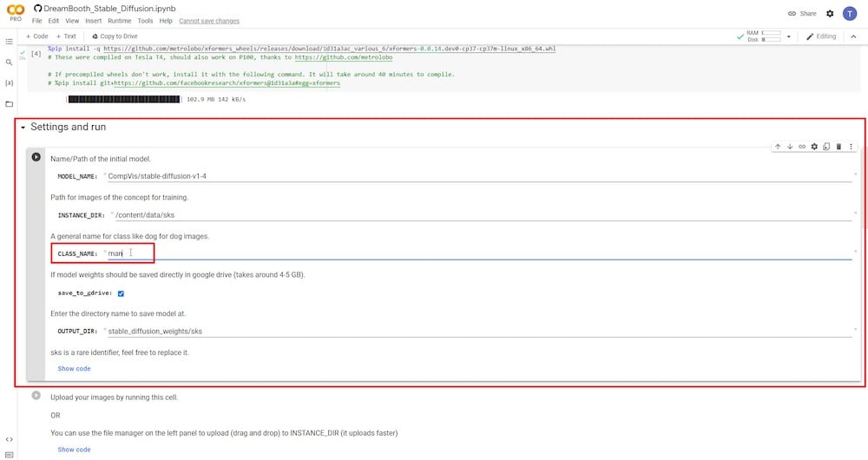Open the Edit menu
This screenshot has width=868, height=460.
(x=53, y=21)
